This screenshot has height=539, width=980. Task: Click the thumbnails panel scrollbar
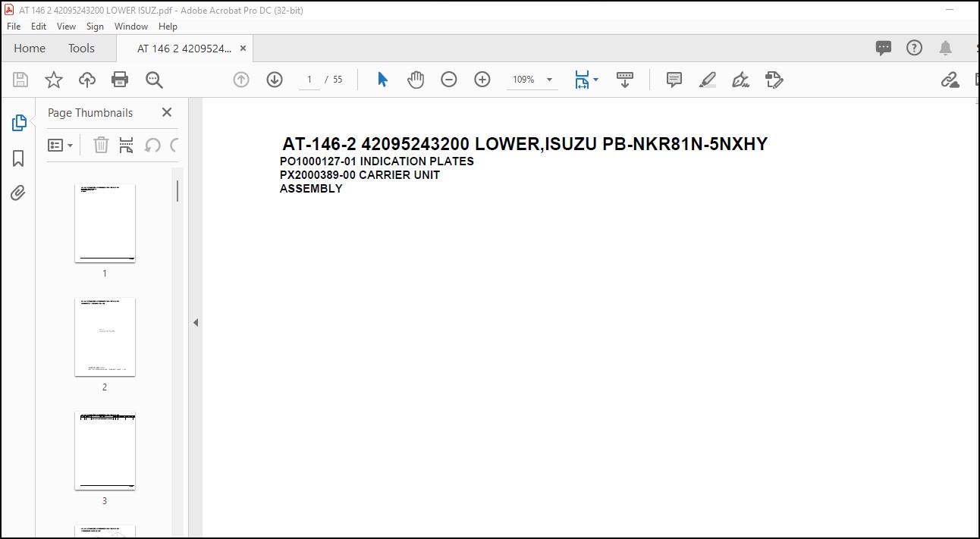177,190
